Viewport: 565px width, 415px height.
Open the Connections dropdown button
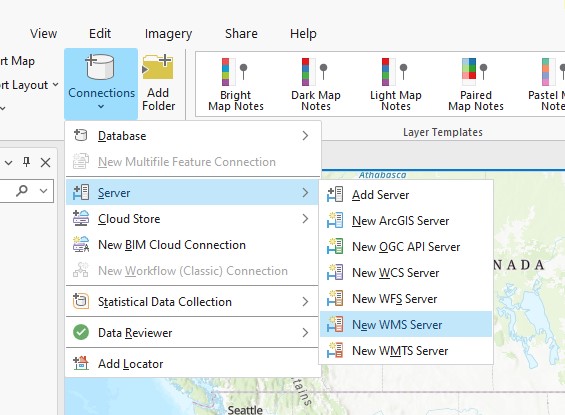pyautogui.click(x=101, y=84)
